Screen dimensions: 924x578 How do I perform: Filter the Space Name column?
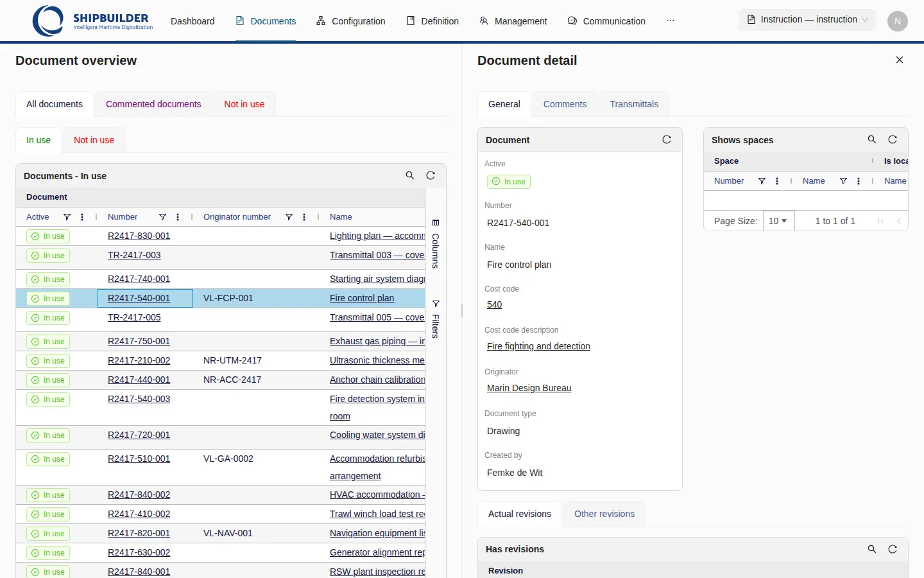click(x=843, y=181)
